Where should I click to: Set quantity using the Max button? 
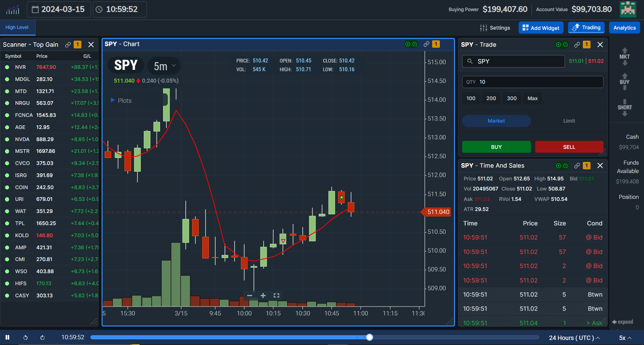(x=532, y=98)
